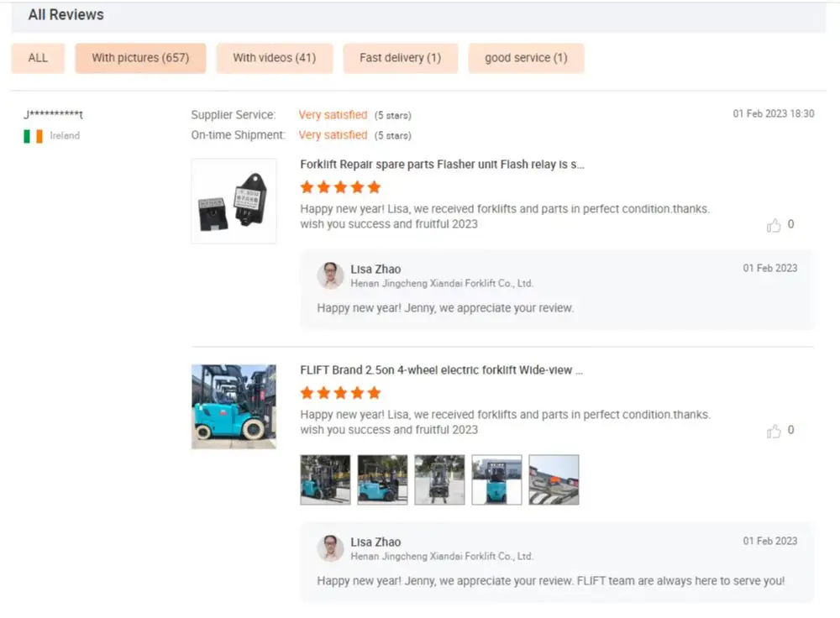
Task: Open the Forklift Repair spare parts product link
Action: pos(442,165)
